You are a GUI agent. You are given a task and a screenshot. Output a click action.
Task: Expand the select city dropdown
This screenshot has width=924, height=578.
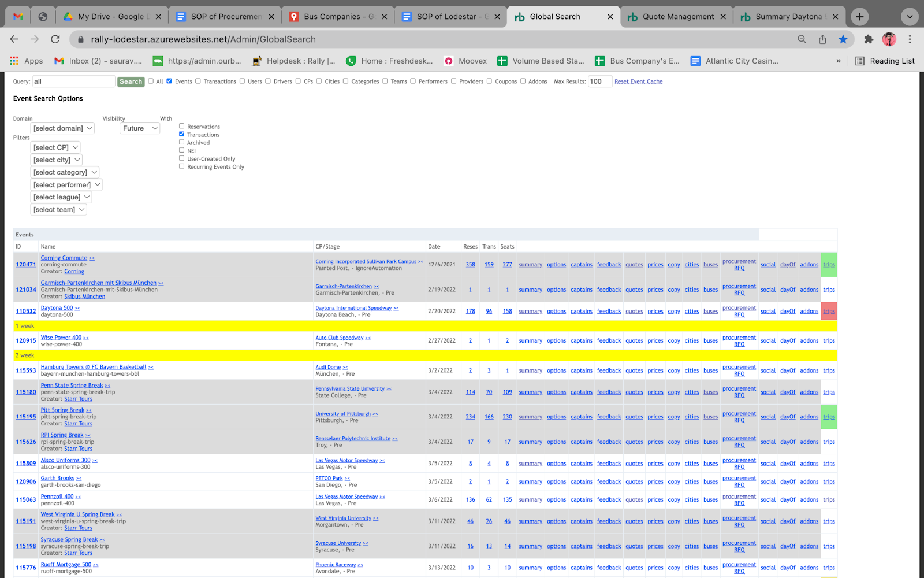tap(57, 160)
